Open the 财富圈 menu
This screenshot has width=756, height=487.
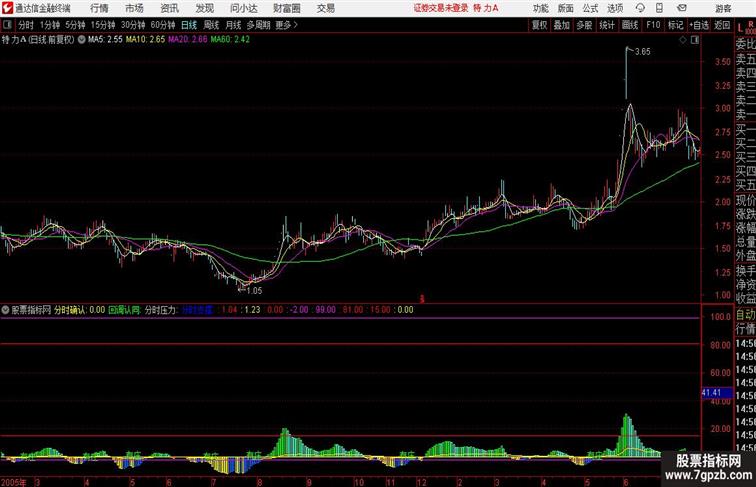coord(287,8)
